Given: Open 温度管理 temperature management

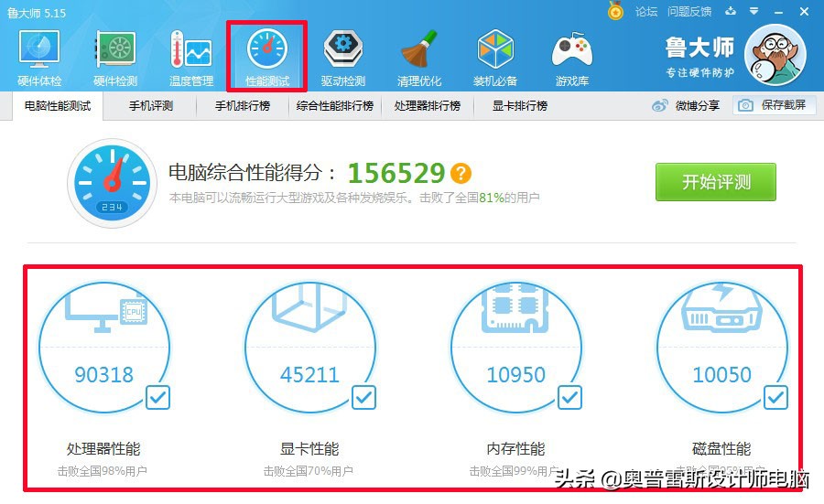Looking at the screenshot, I should coord(191,58).
